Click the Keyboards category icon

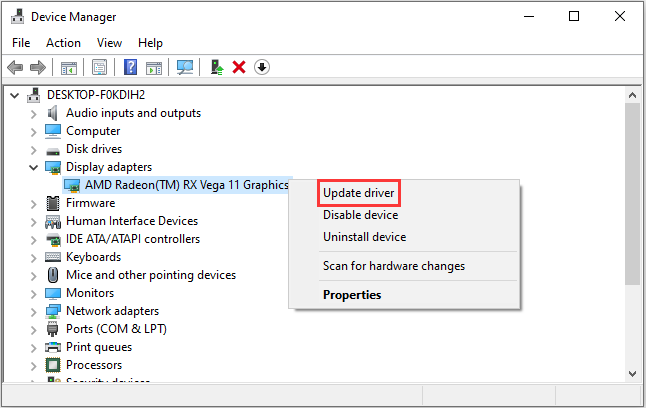point(53,257)
